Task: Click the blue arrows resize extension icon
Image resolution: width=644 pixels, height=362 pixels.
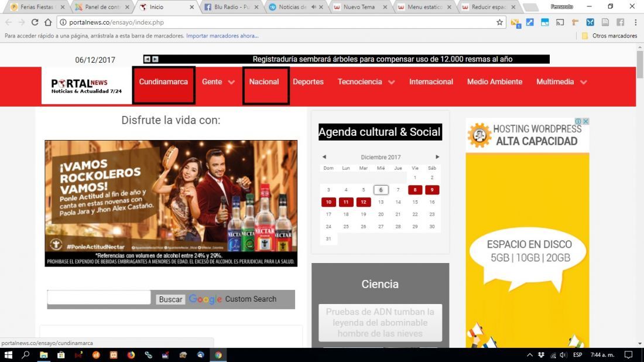Action: (530, 22)
